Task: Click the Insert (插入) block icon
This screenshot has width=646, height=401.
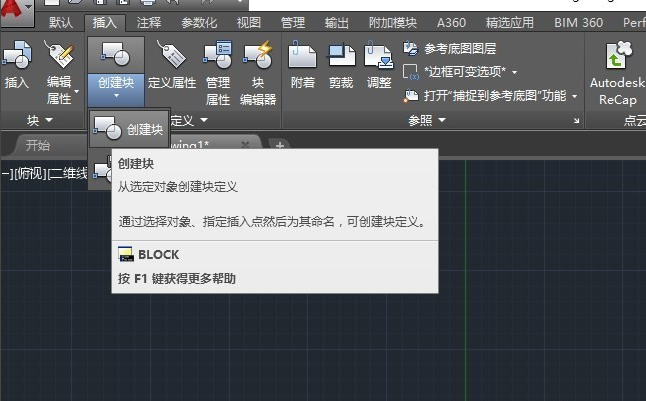Action: click(16, 65)
